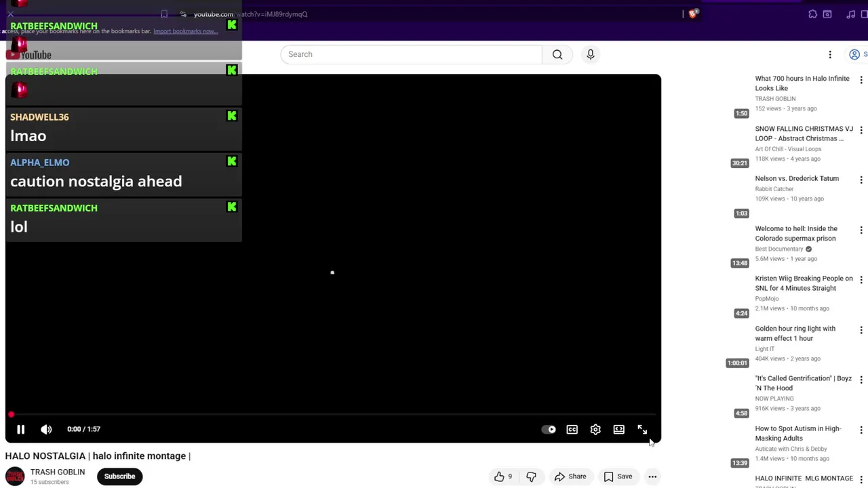Start voice search with the microphone
Image resolution: width=868 pixels, height=488 pixels.
(591, 54)
